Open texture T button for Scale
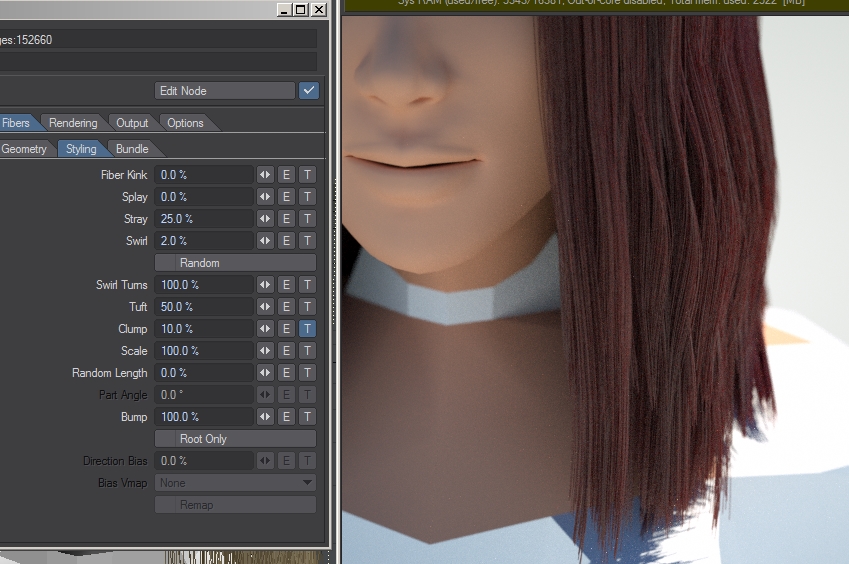The height and width of the screenshot is (564, 849). pos(307,351)
